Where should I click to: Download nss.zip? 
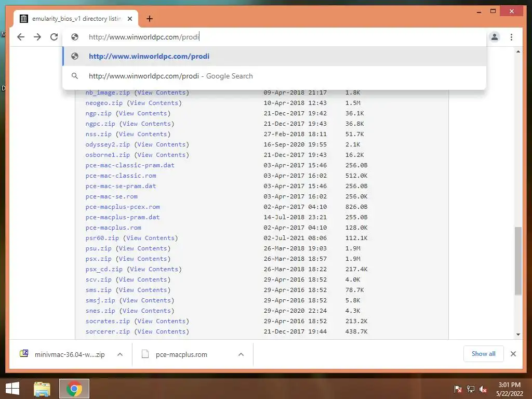pyautogui.click(x=98, y=134)
